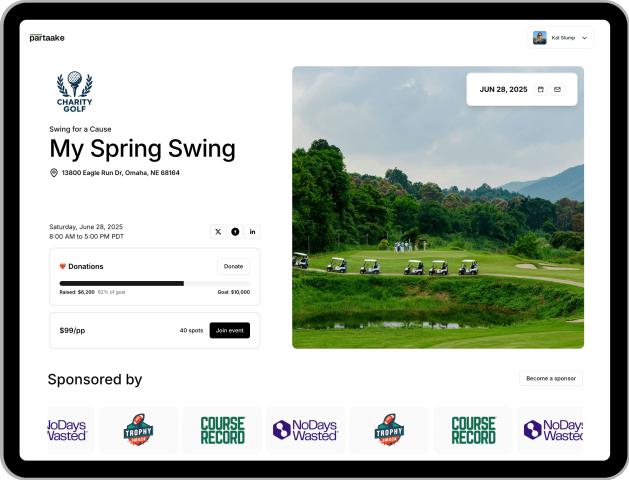Open the Omaha address link

pos(120,173)
